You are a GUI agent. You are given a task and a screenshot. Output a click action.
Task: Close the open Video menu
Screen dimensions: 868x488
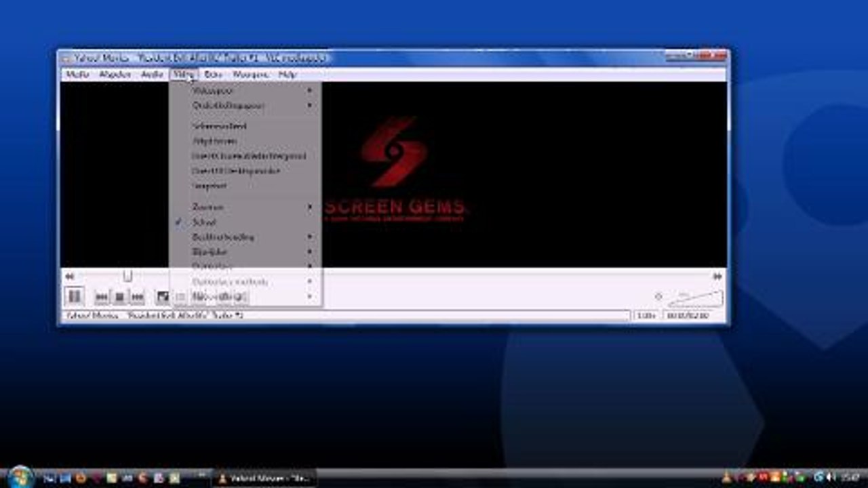[x=183, y=75]
